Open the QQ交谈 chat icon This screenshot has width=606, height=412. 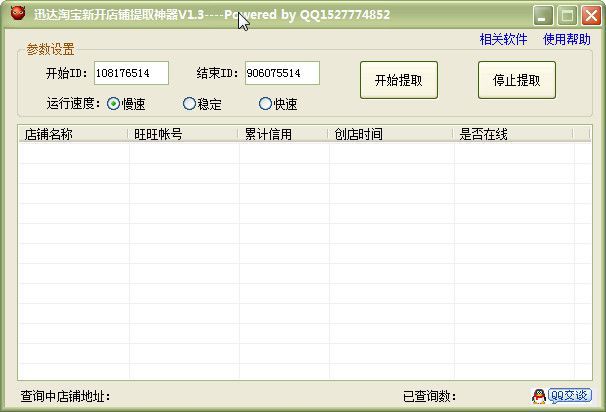(x=562, y=396)
